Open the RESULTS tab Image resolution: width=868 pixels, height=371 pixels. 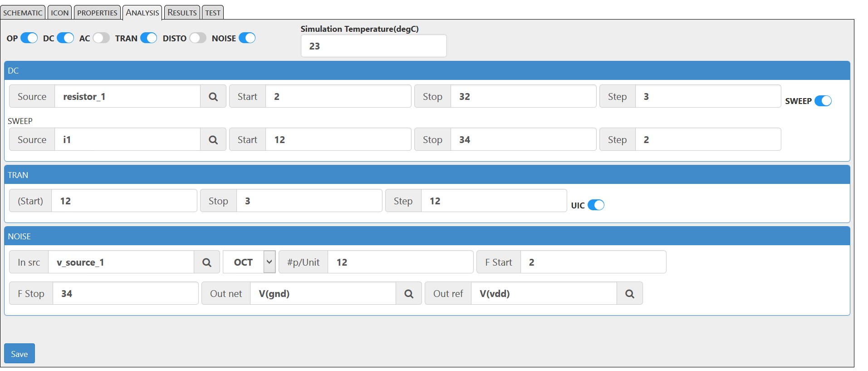pyautogui.click(x=181, y=12)
